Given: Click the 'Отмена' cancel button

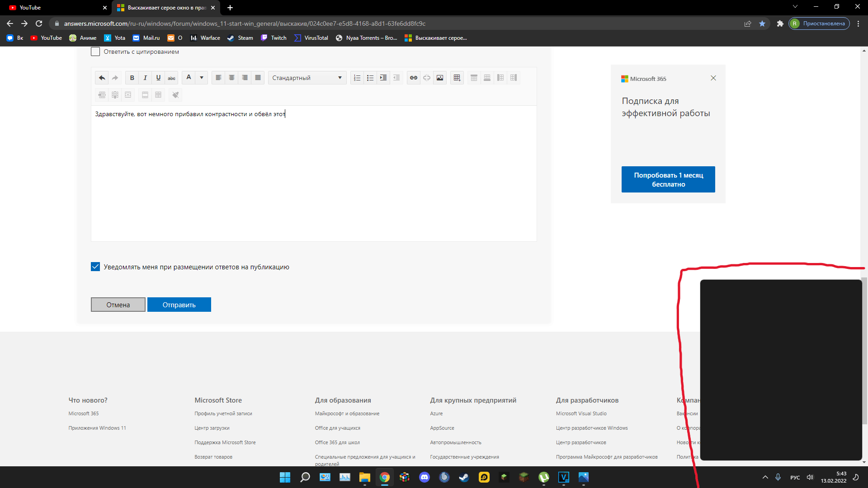Looking at the screenshot, I should click(x=118, y=305).
